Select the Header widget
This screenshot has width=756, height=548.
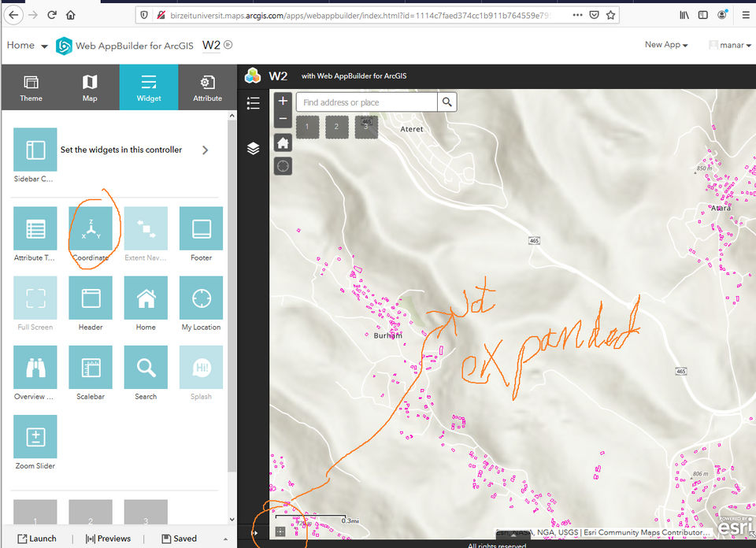point(91,298)
